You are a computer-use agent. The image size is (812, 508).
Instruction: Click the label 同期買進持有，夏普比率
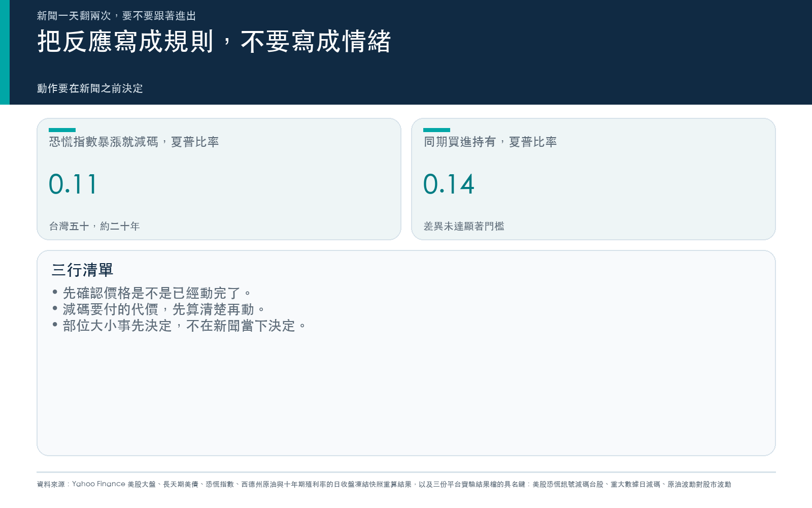tap(490, 142)
